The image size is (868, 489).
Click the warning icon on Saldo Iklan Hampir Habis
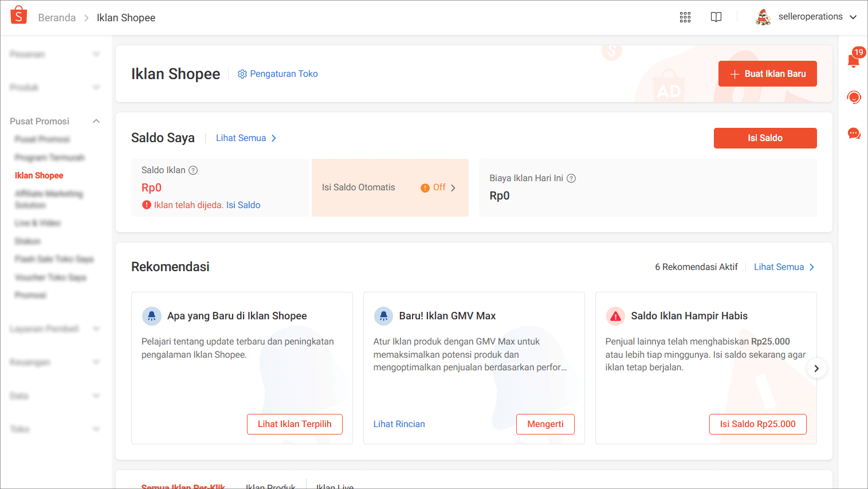tap(616, 316)
